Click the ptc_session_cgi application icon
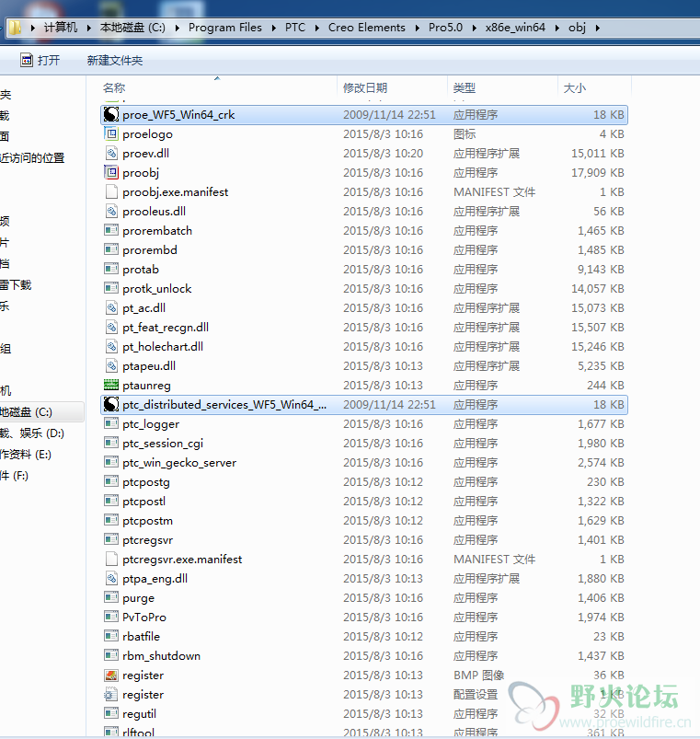The height and width of the screenshot is (739, 700). click(x=111, y=443)
